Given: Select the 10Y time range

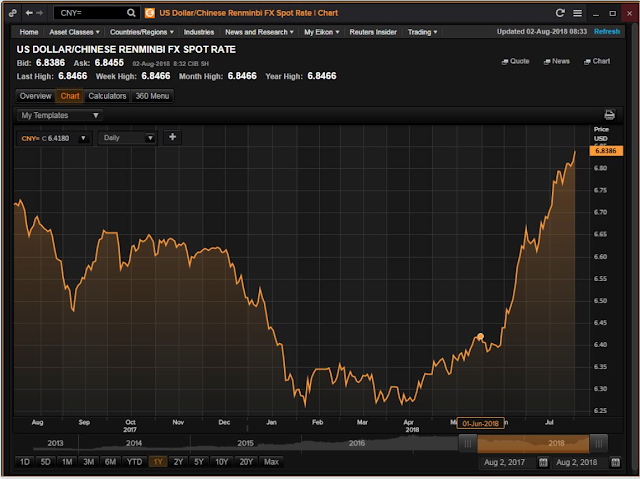Looking at the screenshot, I should tap(222, 462).
